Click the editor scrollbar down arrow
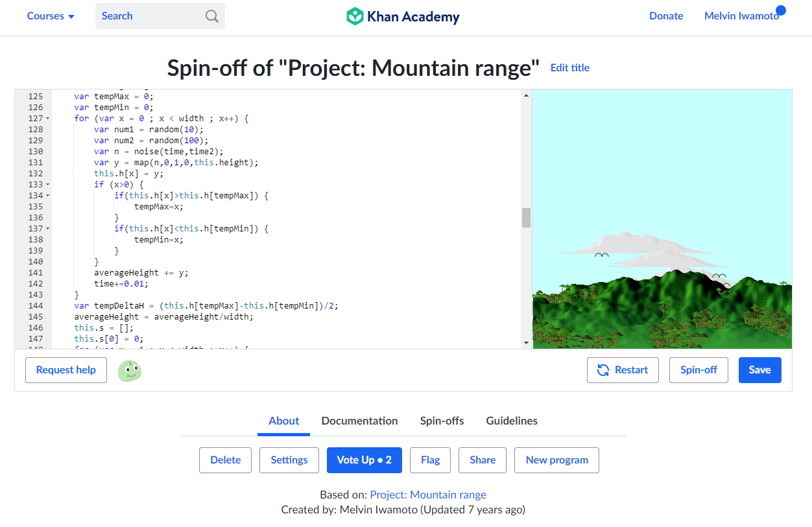The height and width of the screenshot is (527, 812). tap(526, 343)
